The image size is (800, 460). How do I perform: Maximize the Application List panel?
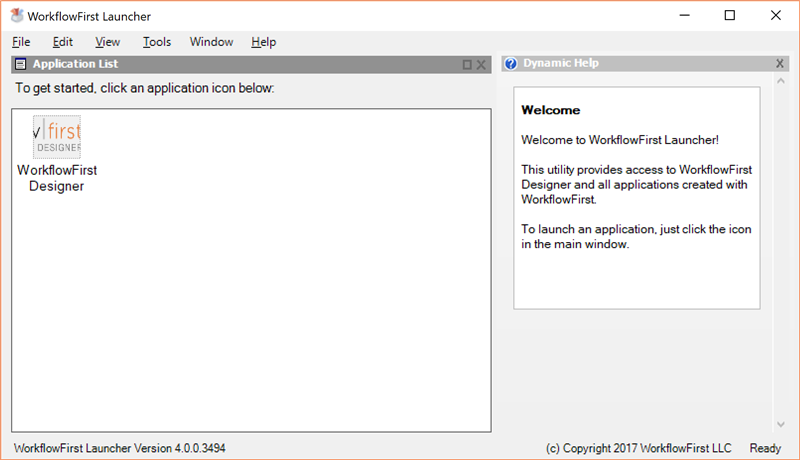pos(467,65)
